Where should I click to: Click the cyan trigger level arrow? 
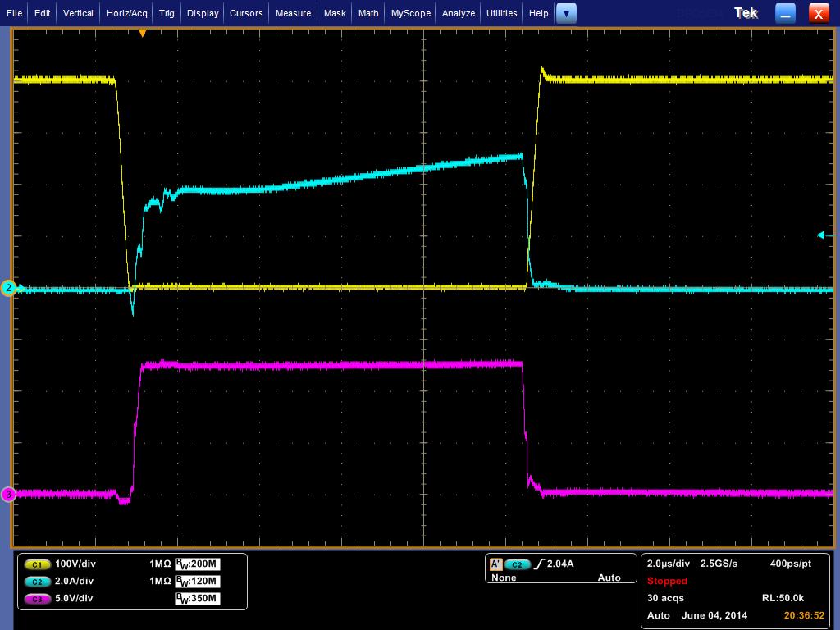[x=823, y=235]
